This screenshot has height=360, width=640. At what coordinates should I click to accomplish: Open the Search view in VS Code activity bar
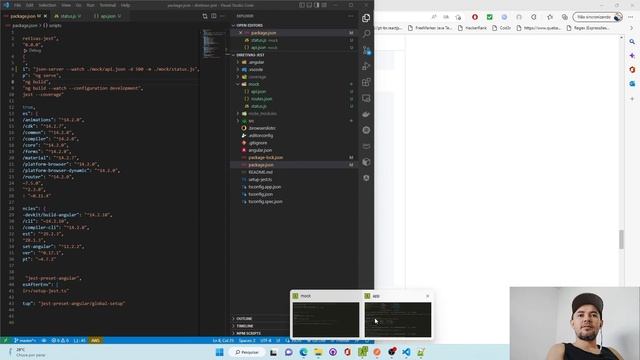[x=366, y=34]
